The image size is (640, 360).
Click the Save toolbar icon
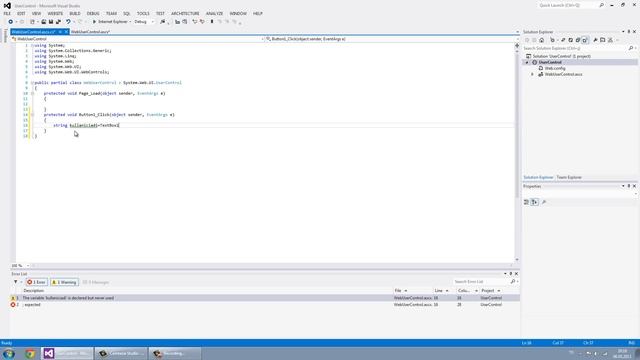point(51,22)
